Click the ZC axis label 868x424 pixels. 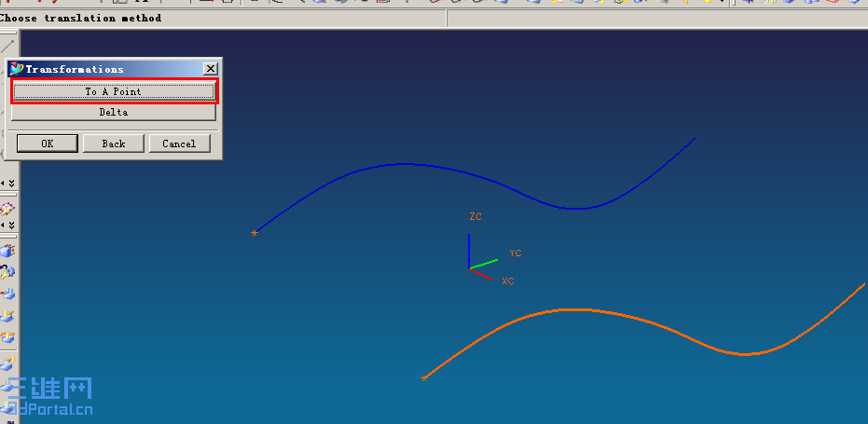pyautogui.click(x=475, y=216)
